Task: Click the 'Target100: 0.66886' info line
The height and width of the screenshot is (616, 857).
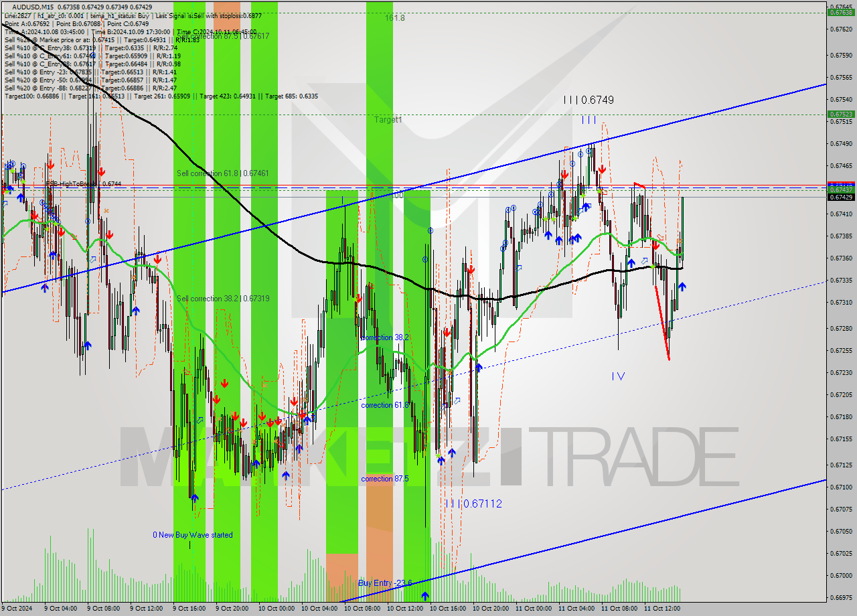Action: coord(161,96)
